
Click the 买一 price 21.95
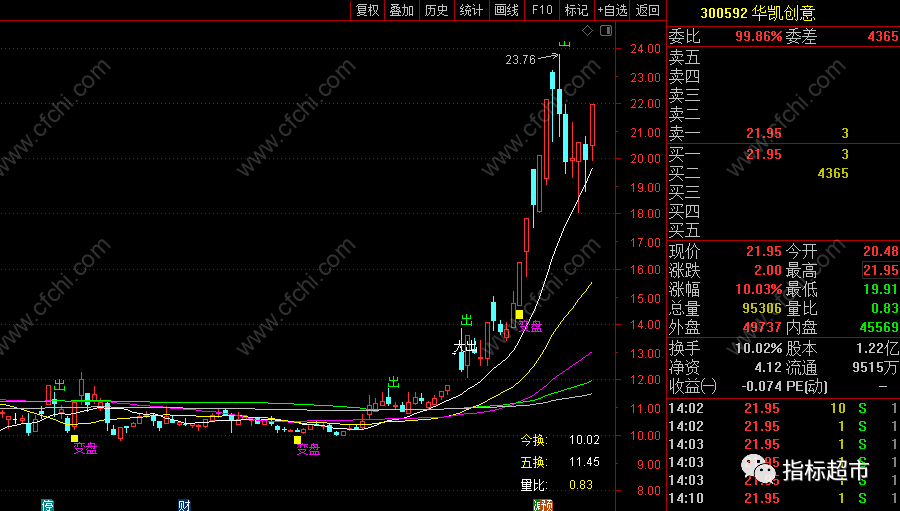[764, 154]
